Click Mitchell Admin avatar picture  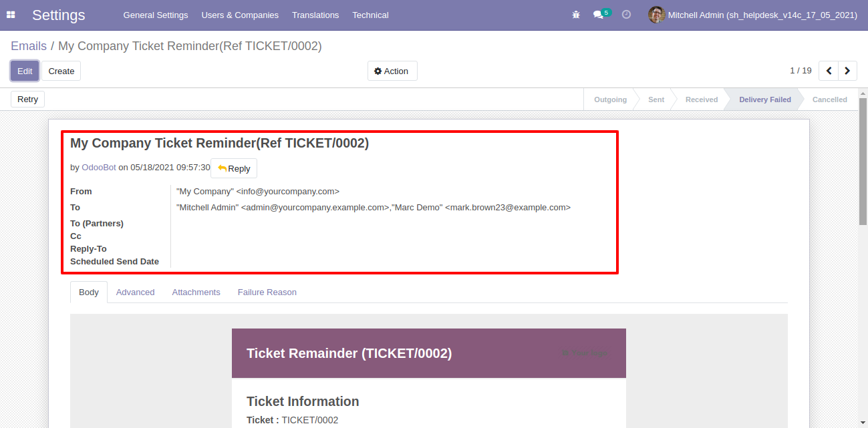coord(656,15)
